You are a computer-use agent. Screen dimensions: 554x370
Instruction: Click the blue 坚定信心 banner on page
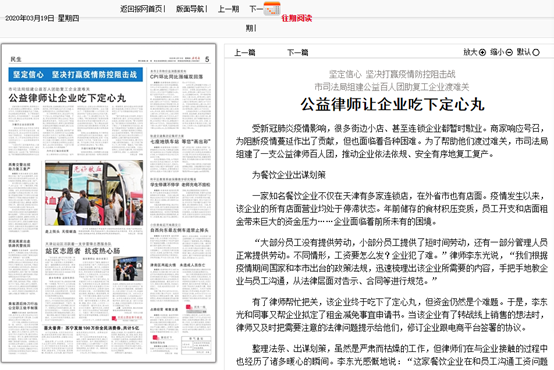tap(76, 75)
